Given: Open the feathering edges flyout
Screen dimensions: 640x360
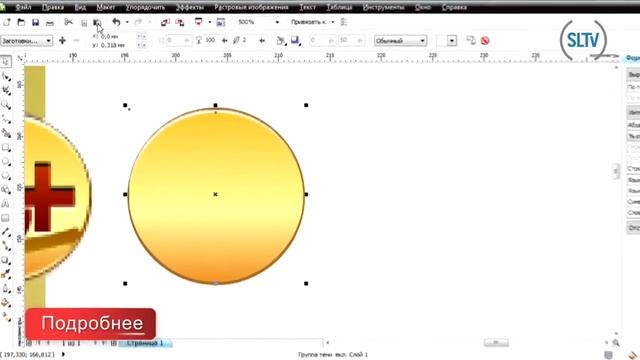Looking at the screenshot, I should 295,40.
